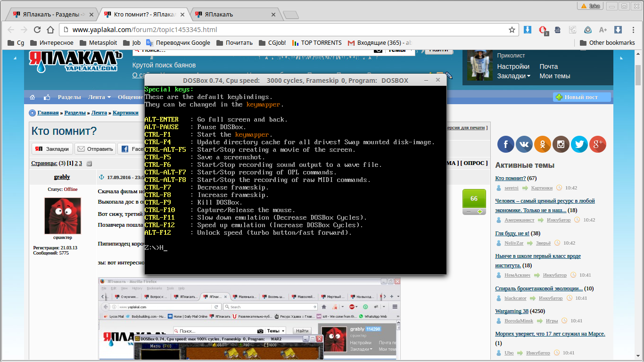Open Chrome's three-dot menu
Viewport: 644px width, 362px height.
coord(633,30)
